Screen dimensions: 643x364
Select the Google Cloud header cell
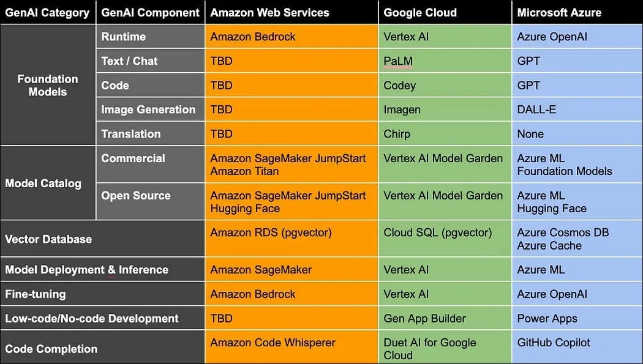point(445,12)
